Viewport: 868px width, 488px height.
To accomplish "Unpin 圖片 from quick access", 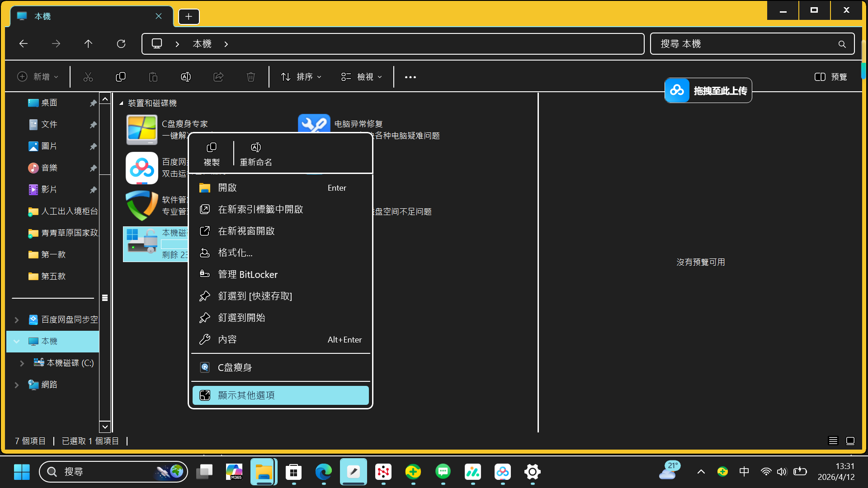I will click(x=93, y=146).
